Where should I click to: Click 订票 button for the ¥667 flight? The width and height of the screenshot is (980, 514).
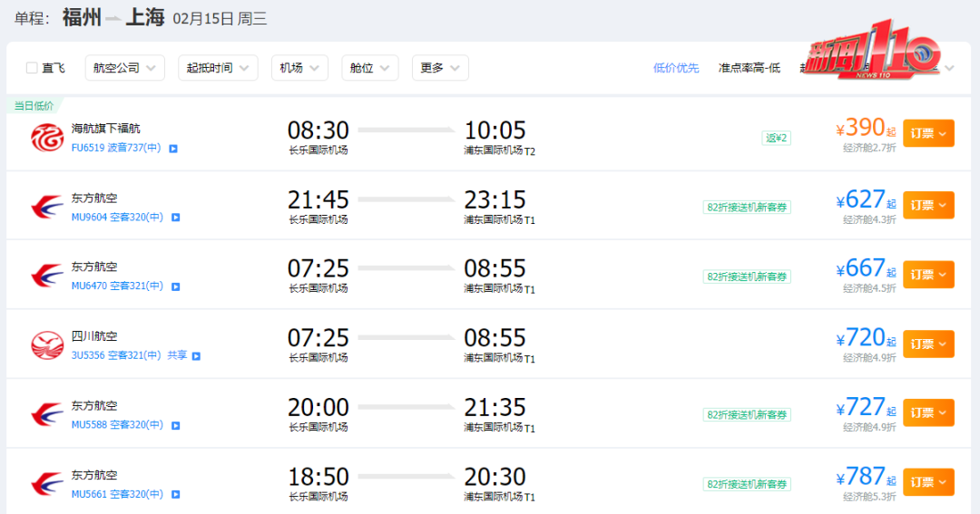coord(928,274)
